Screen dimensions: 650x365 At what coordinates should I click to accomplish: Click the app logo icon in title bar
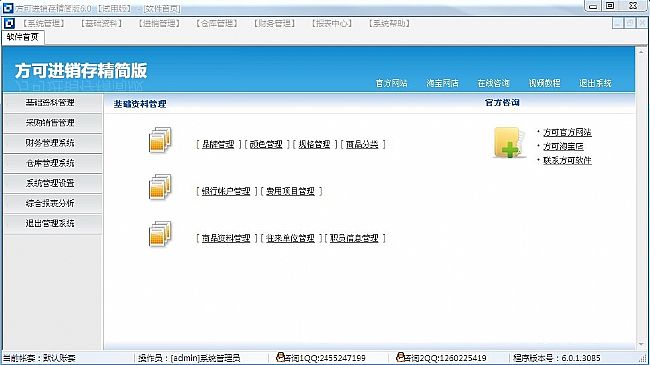(x=8, y=8)
